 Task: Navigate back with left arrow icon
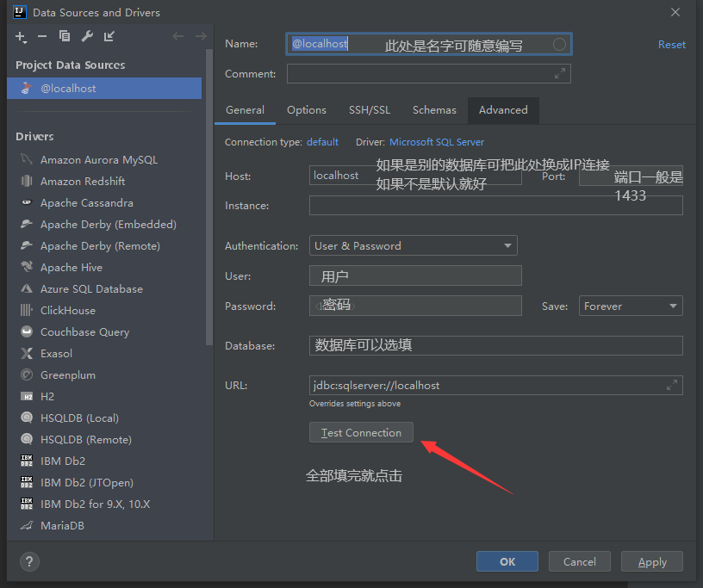(178, 36)
